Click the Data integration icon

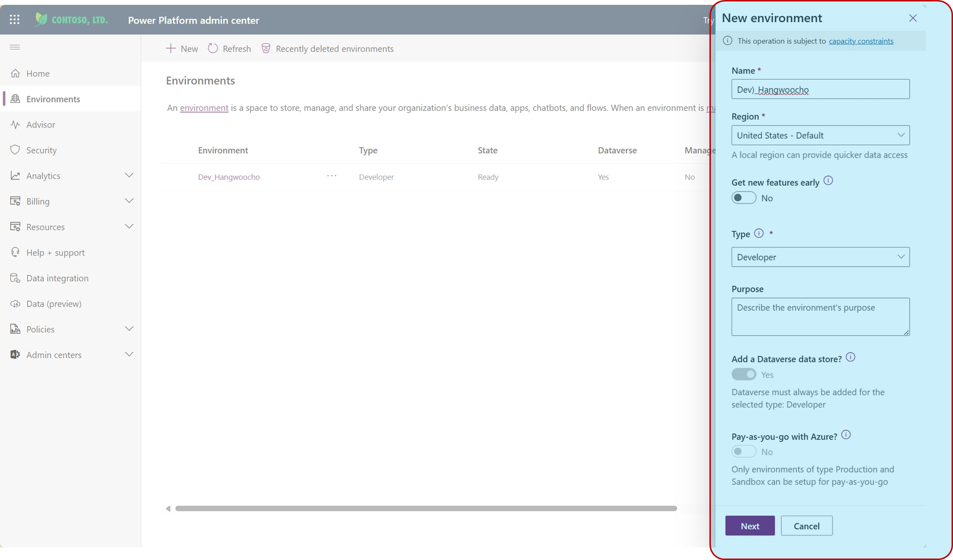(15, 278)
